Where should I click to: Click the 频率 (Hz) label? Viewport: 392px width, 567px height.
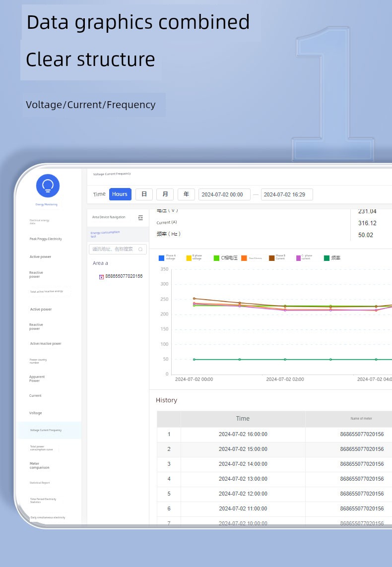click(168, 234)
